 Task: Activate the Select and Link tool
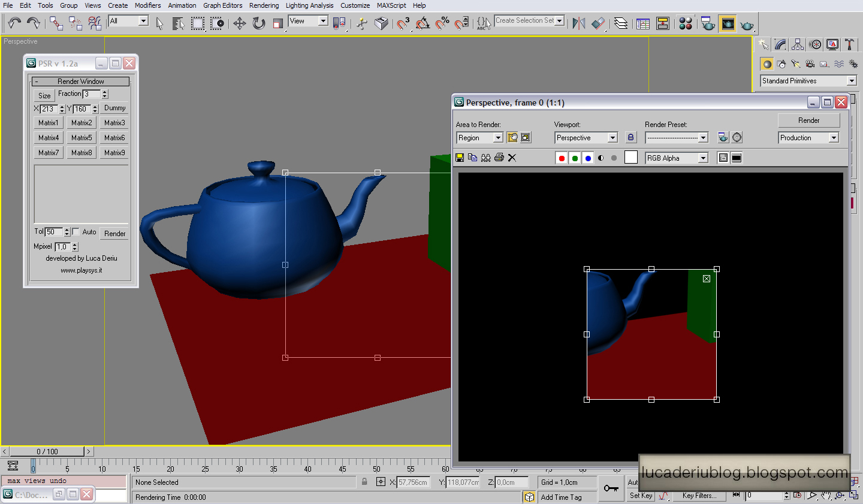pos(56,23)
